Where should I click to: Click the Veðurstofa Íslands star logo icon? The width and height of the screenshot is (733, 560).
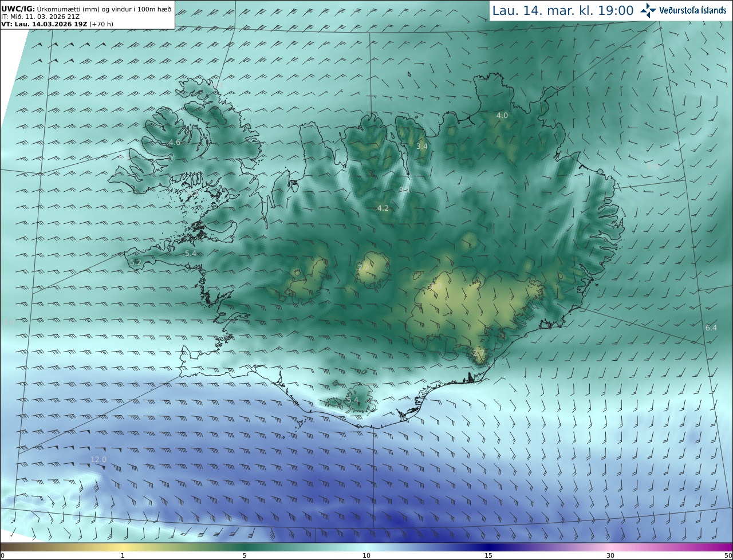point(648,10)
